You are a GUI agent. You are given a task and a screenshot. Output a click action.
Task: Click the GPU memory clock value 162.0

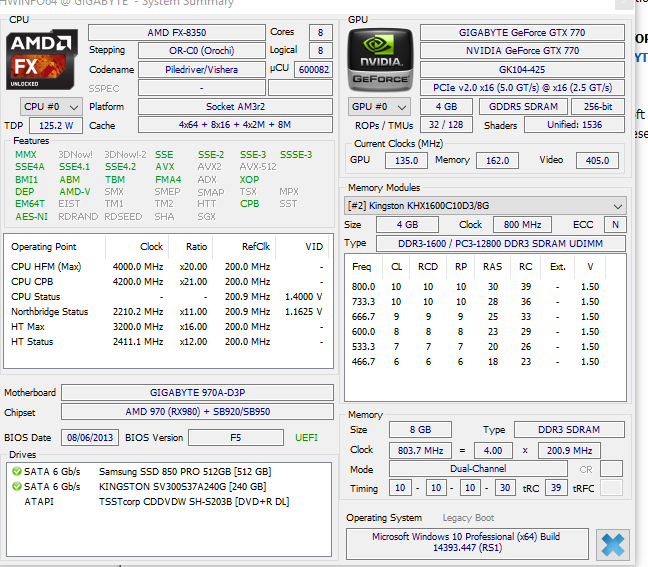coord(497,161)
